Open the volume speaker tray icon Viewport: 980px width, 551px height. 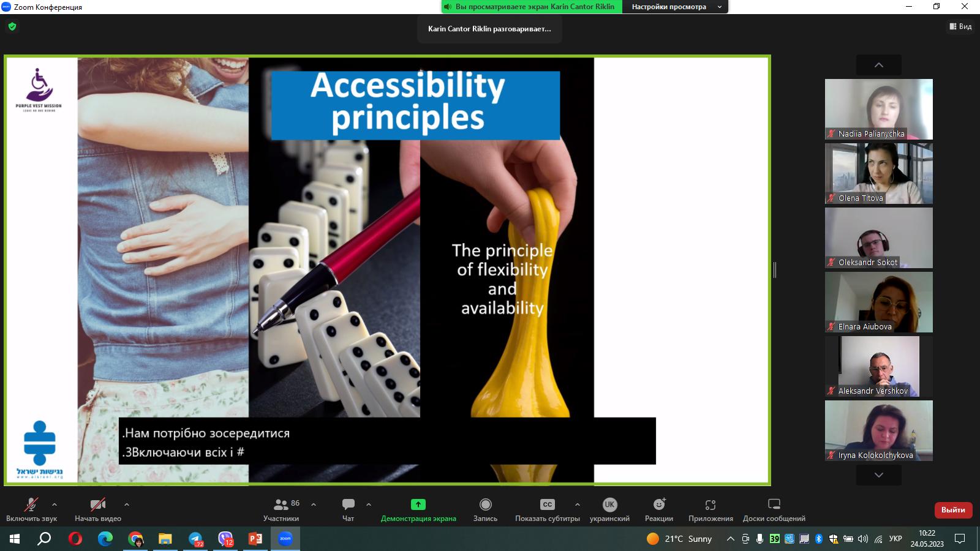pos(863,539)
